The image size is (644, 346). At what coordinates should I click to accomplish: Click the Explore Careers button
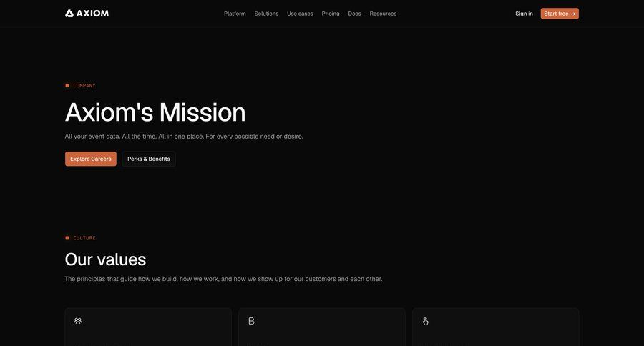(91, 159)
